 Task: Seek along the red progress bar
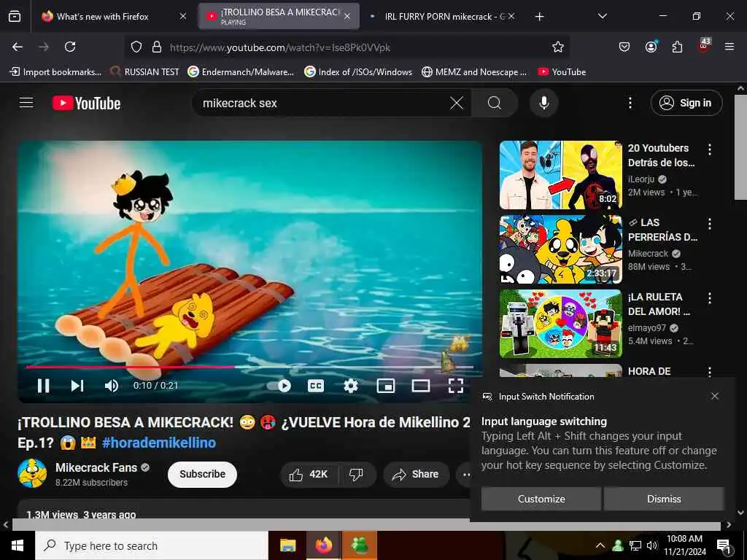pyautogui.click(x=249, y=367)
